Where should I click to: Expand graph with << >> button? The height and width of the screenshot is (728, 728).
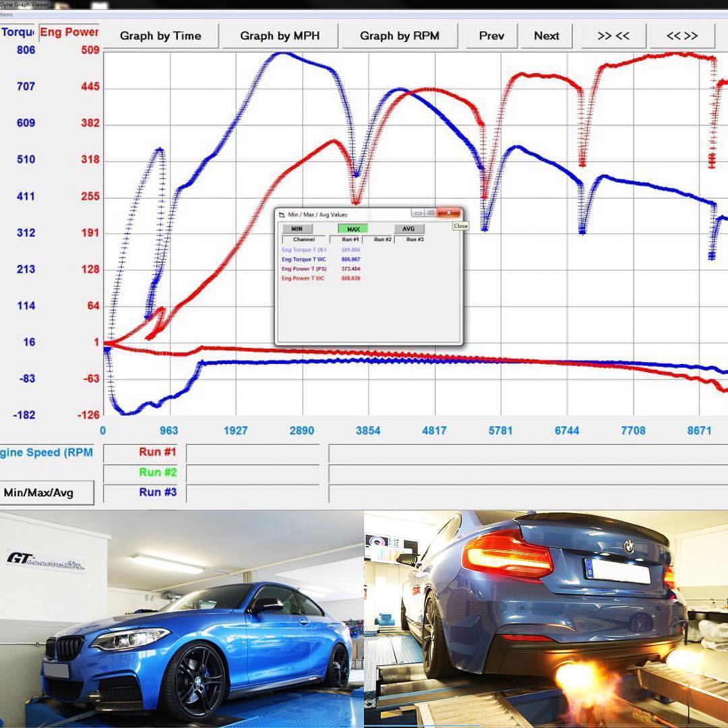pos(681,36)
